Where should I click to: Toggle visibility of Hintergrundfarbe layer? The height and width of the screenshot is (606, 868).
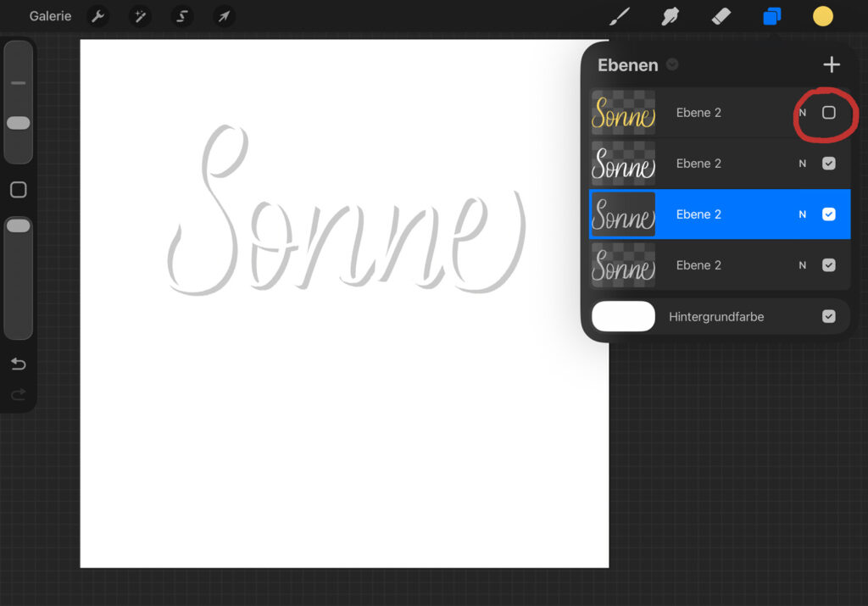828,316
